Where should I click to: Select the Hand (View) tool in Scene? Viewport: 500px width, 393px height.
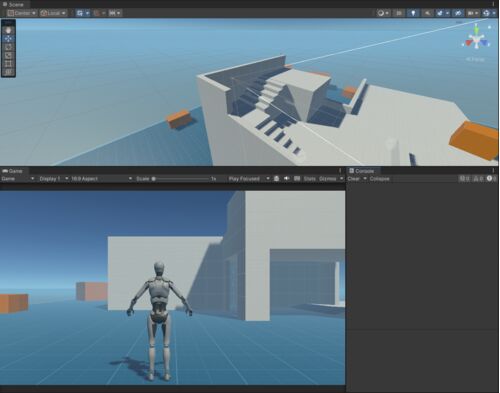[8, 30]
